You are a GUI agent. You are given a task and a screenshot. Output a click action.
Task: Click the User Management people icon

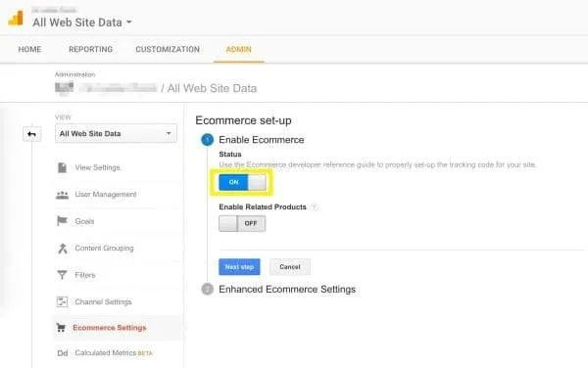pos(63,195)
